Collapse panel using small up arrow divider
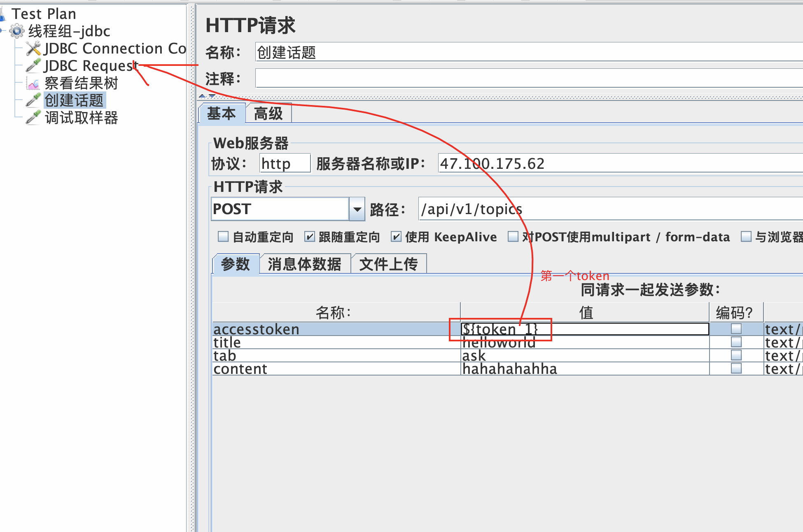 (x=202, y=96)
